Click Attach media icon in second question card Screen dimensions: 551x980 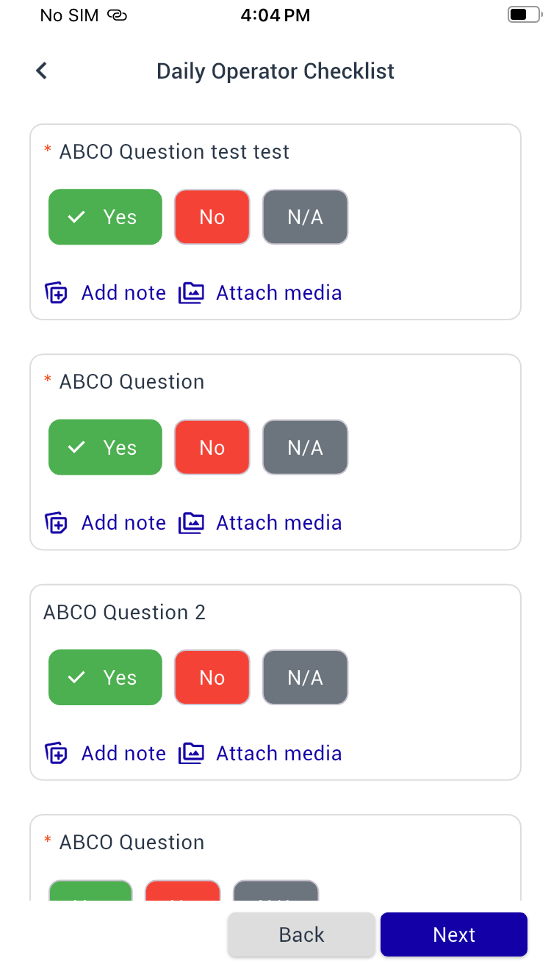pos(191,523)
